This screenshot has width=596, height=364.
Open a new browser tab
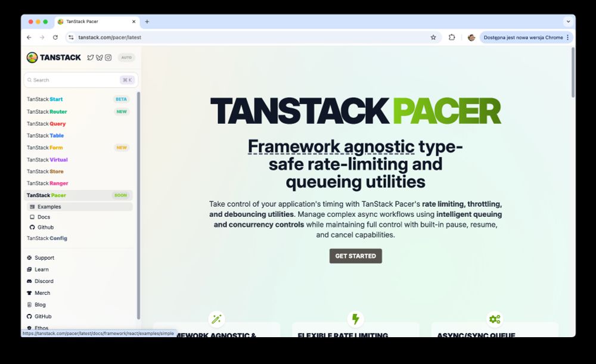[147, 21]
